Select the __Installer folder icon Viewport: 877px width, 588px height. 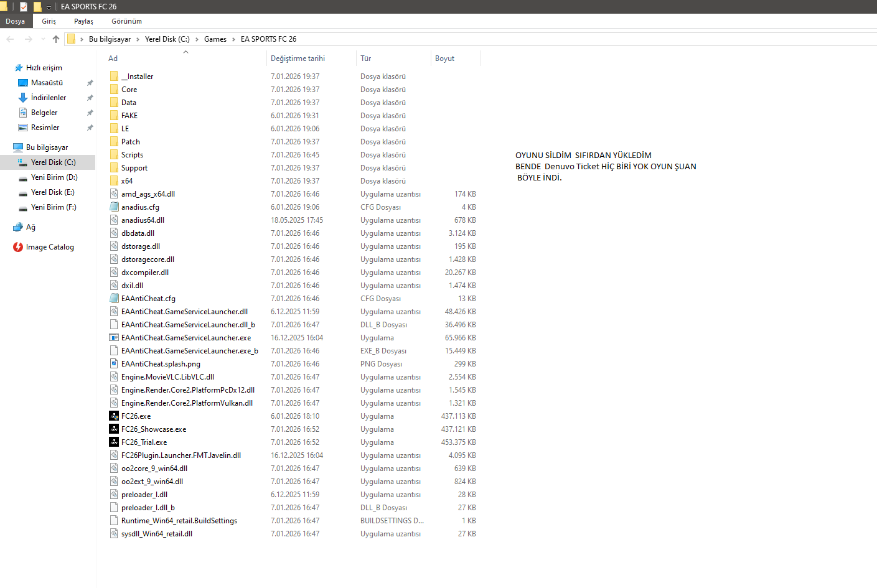pyautogui.click(x=114, y=76)
